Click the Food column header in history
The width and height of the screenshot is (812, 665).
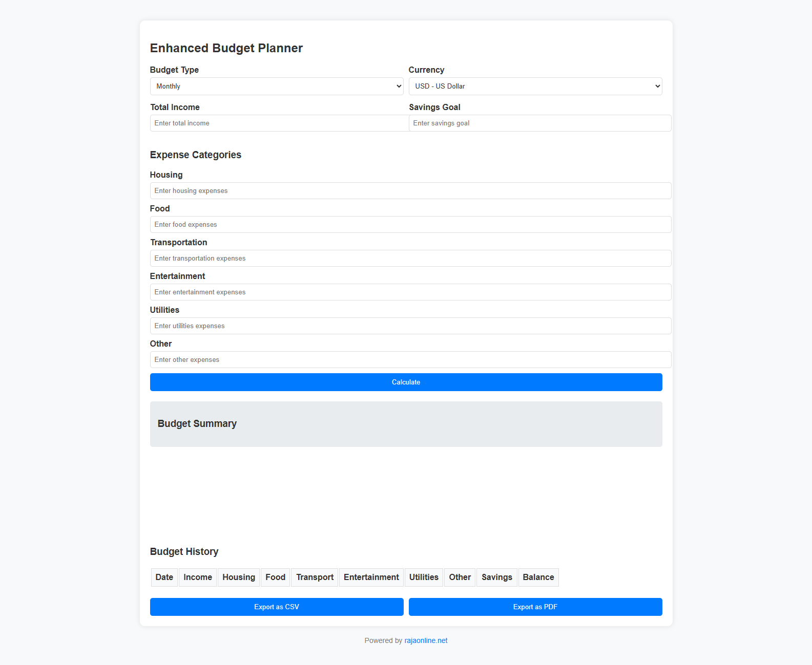pos(276,577)
